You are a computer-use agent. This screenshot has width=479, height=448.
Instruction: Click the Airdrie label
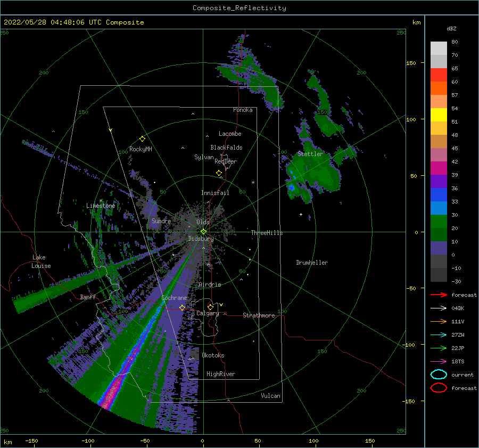[x=210, y=284]
